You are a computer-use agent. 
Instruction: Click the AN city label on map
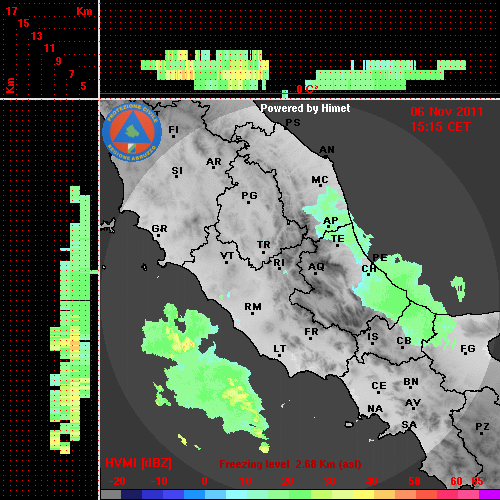pos(327,150)
